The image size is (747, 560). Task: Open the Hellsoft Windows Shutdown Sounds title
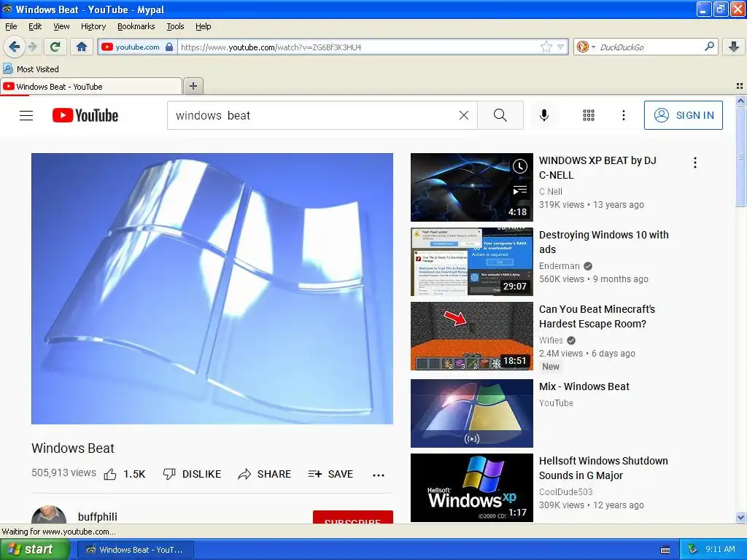click(603, 468)
